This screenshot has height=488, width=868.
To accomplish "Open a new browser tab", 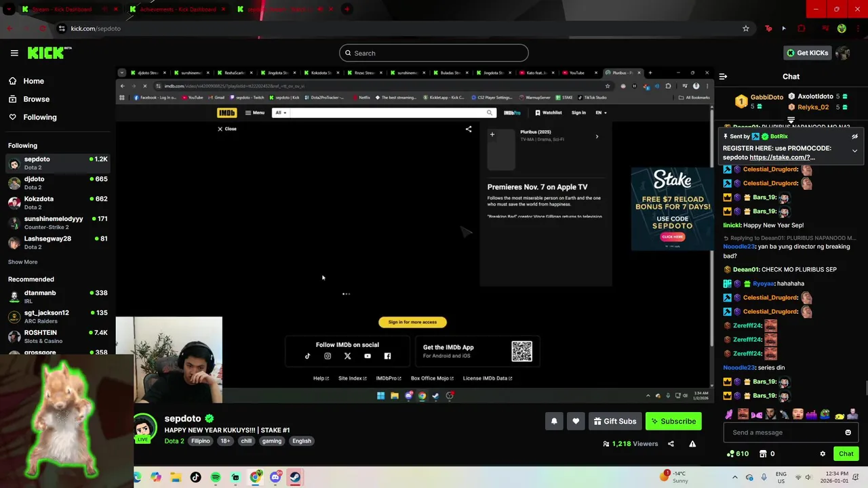I will (x=347, y=9).
